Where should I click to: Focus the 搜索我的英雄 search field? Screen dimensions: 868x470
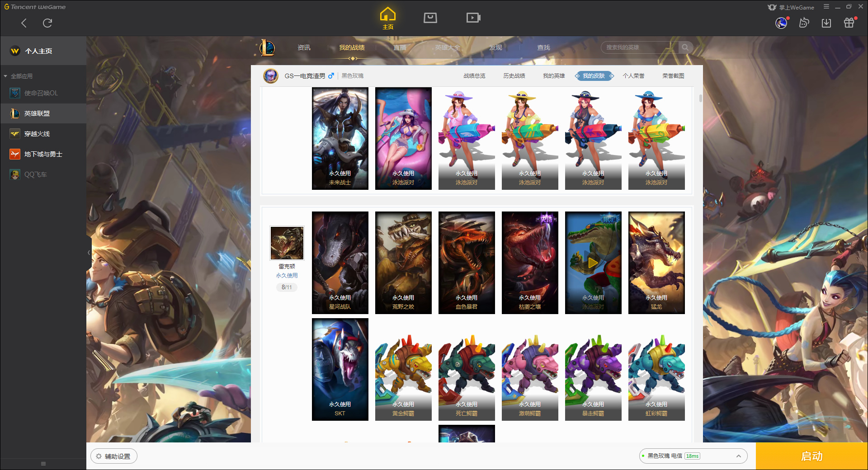coord(640,47)
